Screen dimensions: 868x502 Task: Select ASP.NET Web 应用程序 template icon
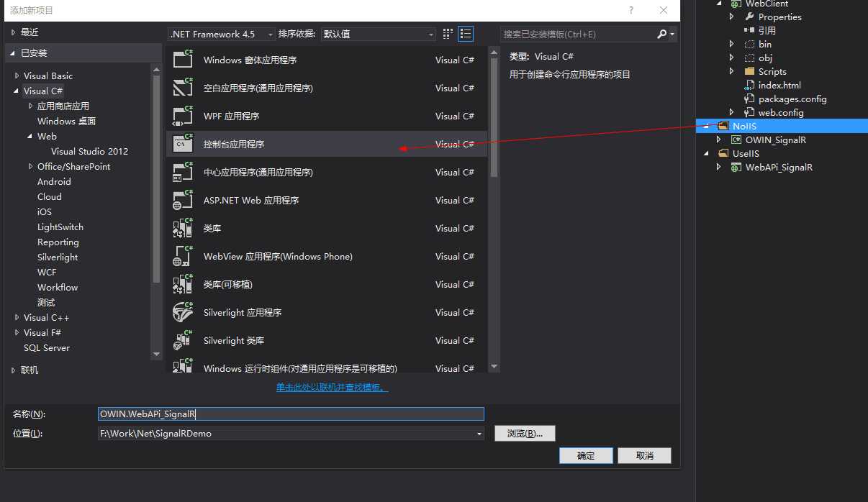(x=183, y=200)
